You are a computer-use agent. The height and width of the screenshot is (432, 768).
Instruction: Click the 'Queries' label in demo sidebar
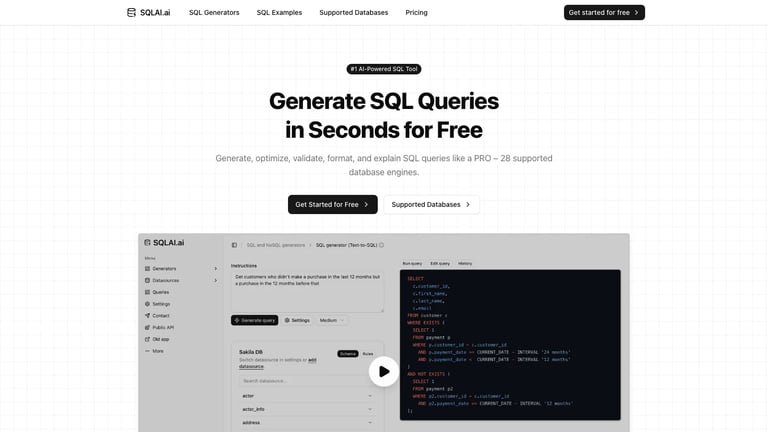[x=161, y=292]
